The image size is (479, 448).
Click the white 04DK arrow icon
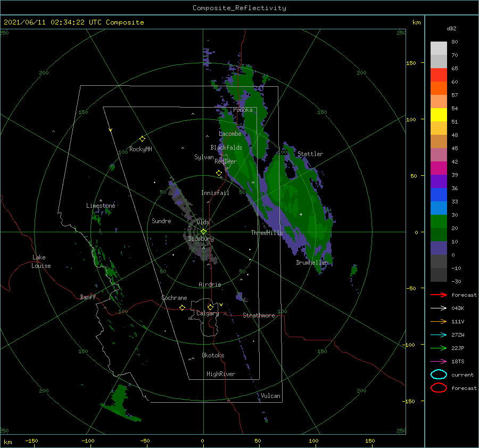pyautogui.click(x=439, y=308)
